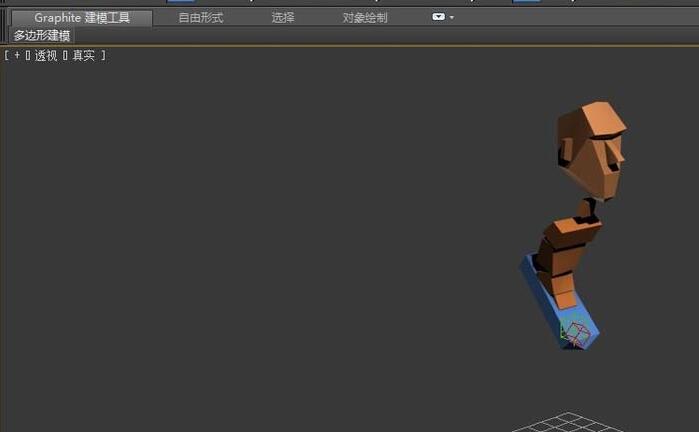This screenshot has width=699, height=432.
Task: Select the 选择 ribbon tab
Action: click(x=283, y=18)
